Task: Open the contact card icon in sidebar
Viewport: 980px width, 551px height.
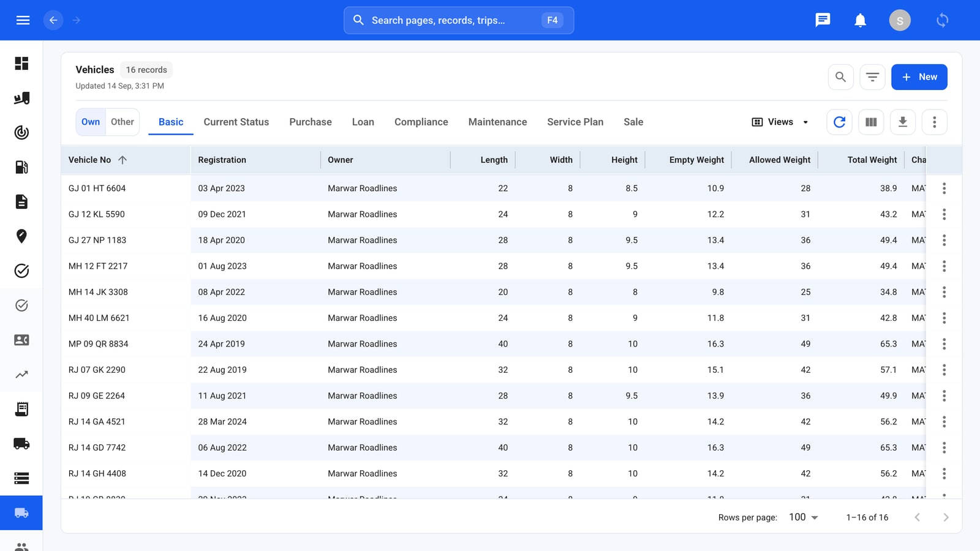Action: [x=21, y=340]
